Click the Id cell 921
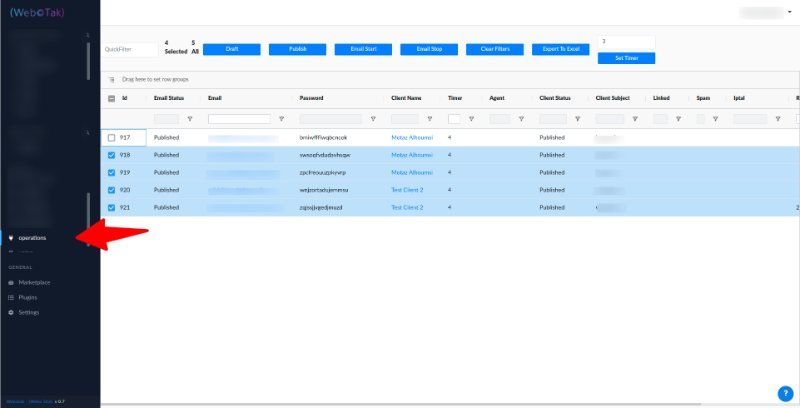Image resolution: width=800 pixels, height=408 pixels. tap(124, 208)
